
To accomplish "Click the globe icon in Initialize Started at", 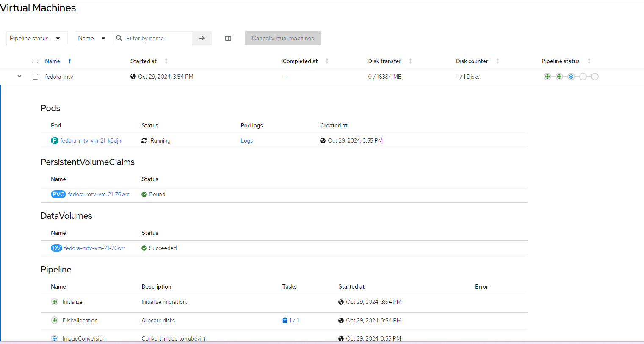I will click(341, 302).
